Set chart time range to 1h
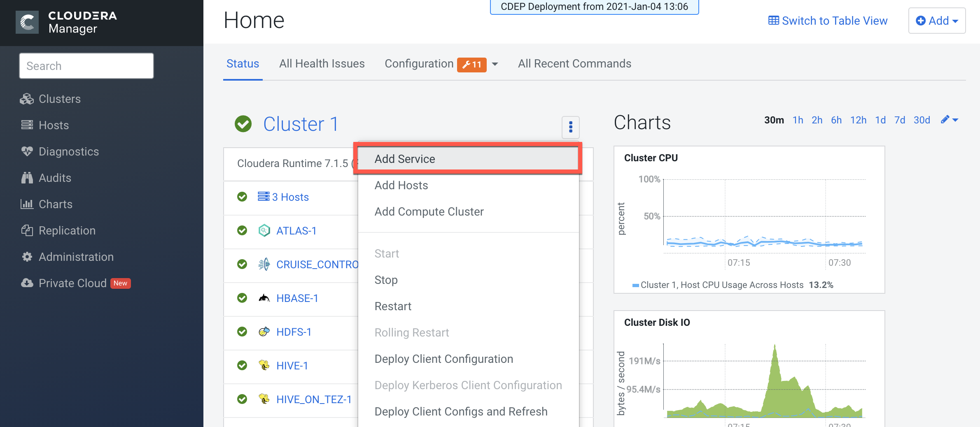The image size is (980, 427). pyautogui.click(x=798, y=120)
